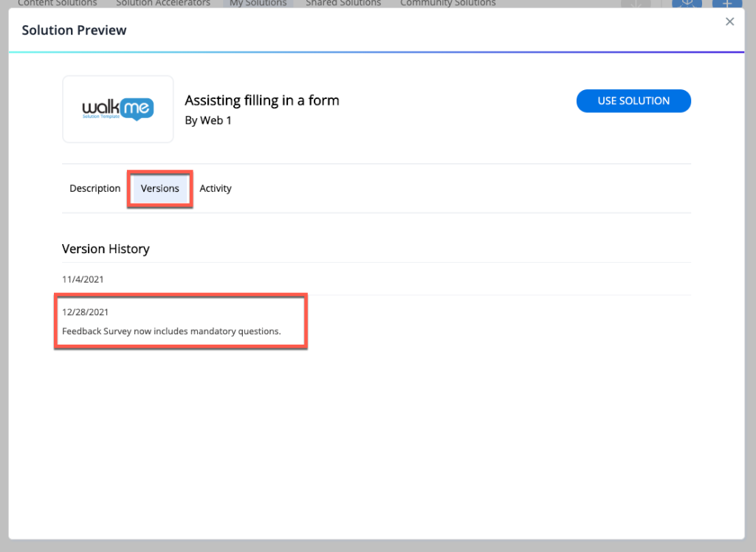Viewport: 756px width, 552px height.
Task: Click the Feedback Survey version note text
Action: coord(171,331)
